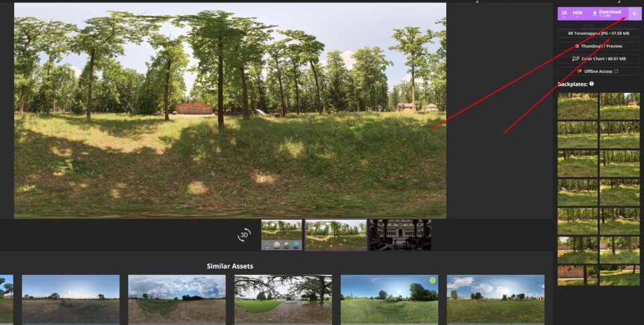
Task: Download the 8K Tonemapped JPG
Action: coord(598,33)
